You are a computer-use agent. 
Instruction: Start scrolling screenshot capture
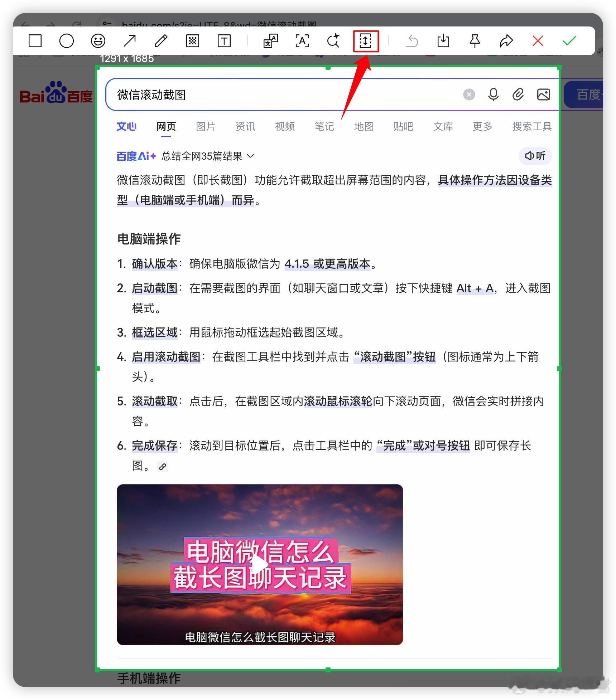pyautogui.click(x=365, y=41)
